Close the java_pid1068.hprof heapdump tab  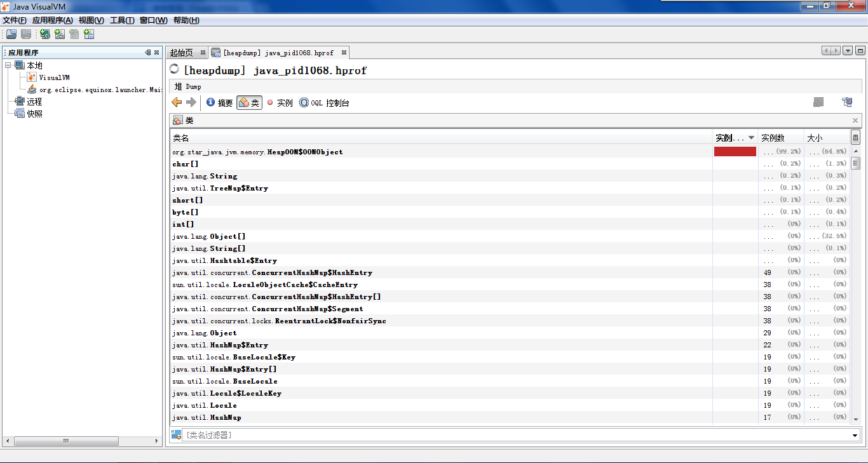(x=344, y=53)
